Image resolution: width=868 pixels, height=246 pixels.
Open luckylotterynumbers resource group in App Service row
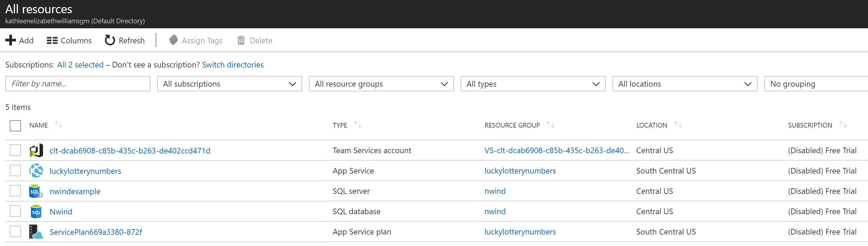point(520,171)
